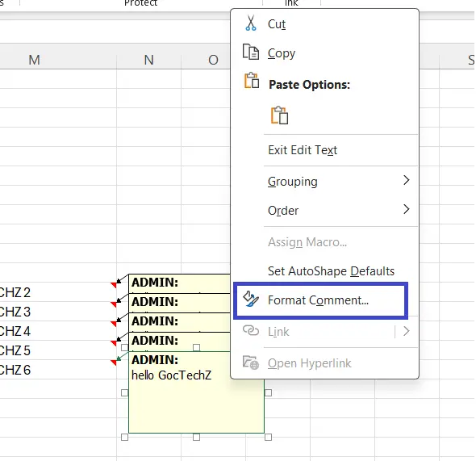Image resolution: width=476 pixels, height=461 pixels.
Task: Click the bottom-middle resize handle of comment
Action: (x=196, y=437)
